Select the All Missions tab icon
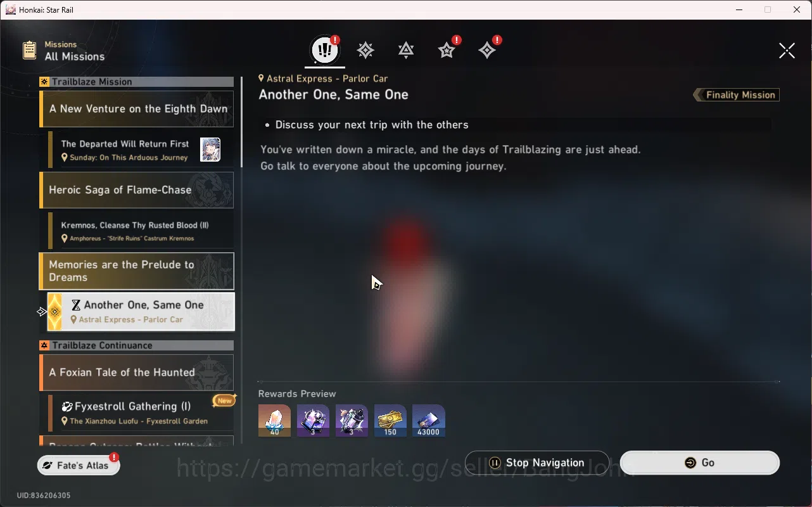This screenshot has width=812, height=507. (x=325, y=50)
